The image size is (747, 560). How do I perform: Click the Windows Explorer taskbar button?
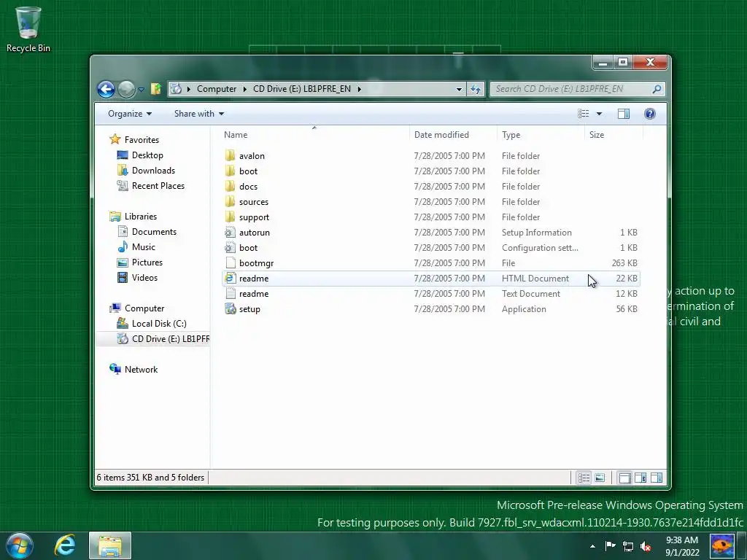[109, 545]
